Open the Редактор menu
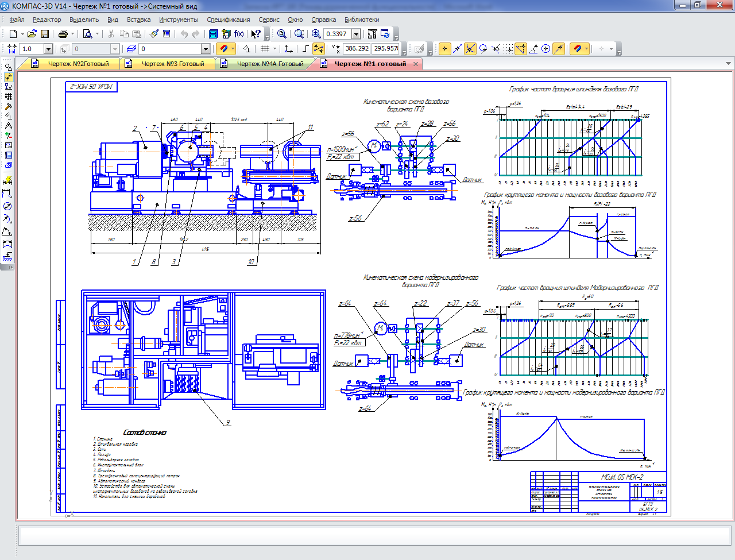The image size is (735, 560). click(47, 20)
